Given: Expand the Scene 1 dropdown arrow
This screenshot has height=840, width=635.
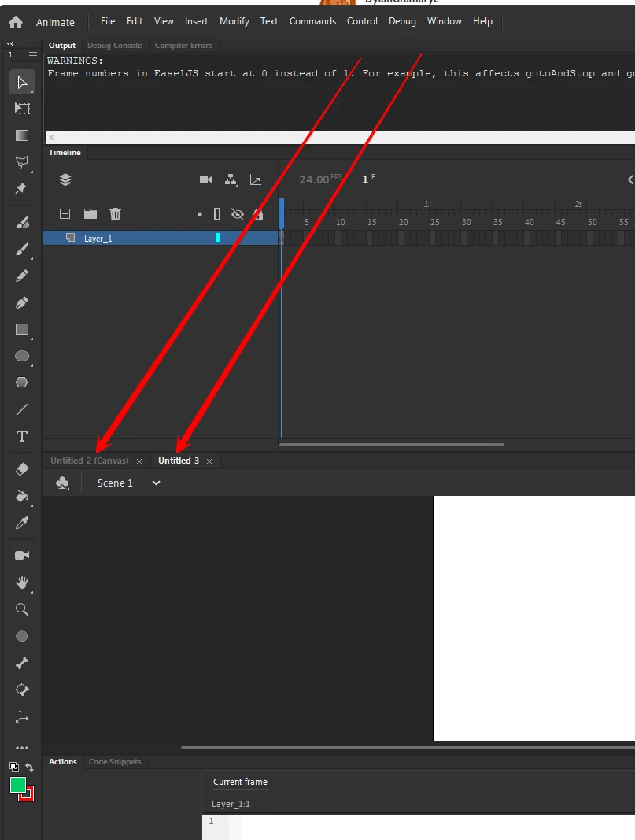Looking at the screenshot, I should coord(156,483).
